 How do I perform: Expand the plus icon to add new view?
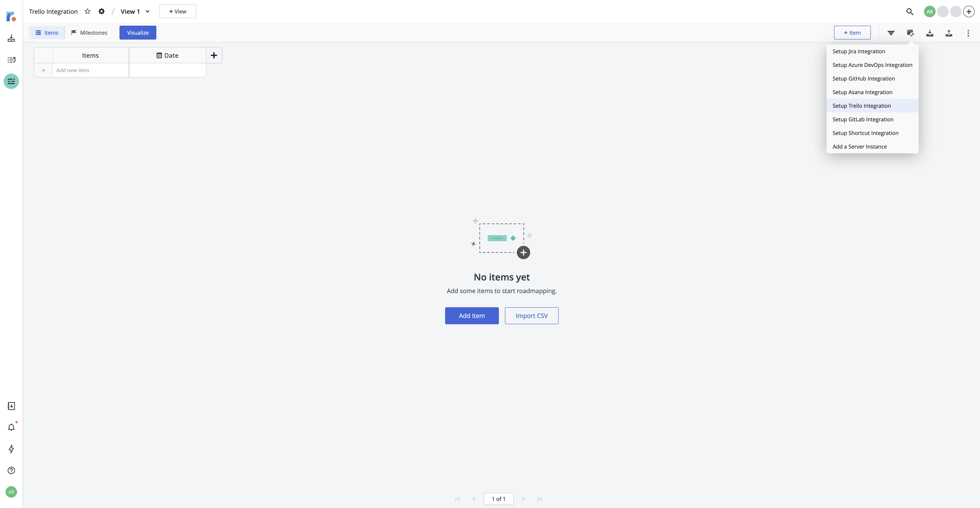tap(177, 11)
